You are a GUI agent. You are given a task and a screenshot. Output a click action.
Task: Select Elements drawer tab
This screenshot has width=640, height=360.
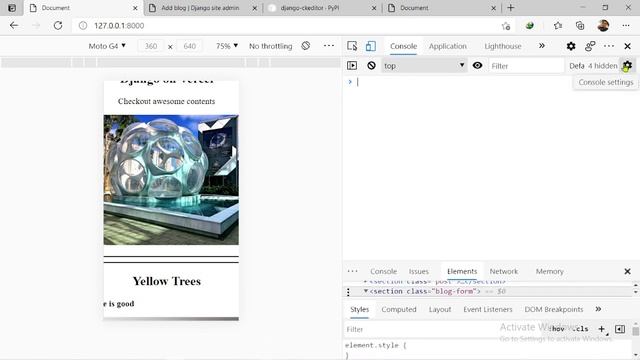462,271
